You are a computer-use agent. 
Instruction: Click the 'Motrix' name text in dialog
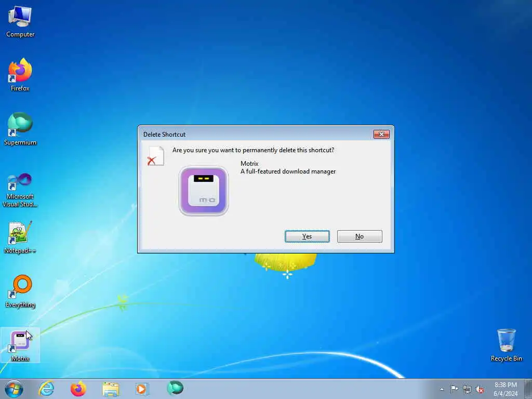(x=249, y=164)
